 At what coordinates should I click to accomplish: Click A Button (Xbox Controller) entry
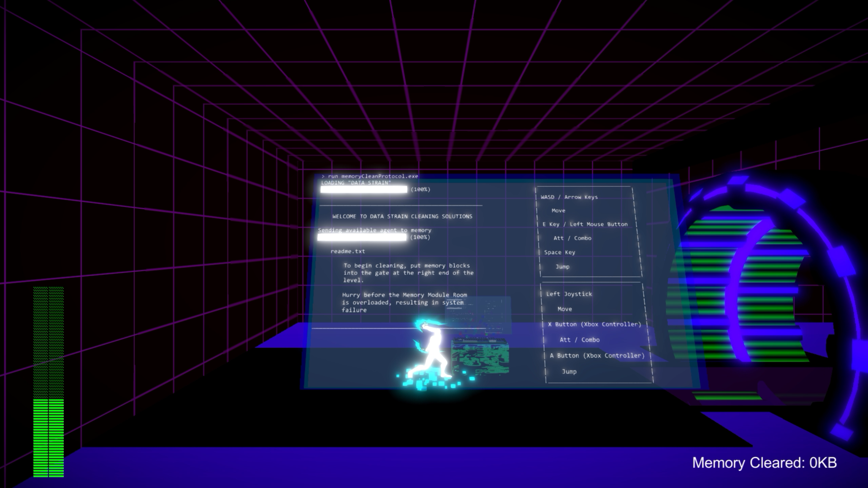point(597,355)
